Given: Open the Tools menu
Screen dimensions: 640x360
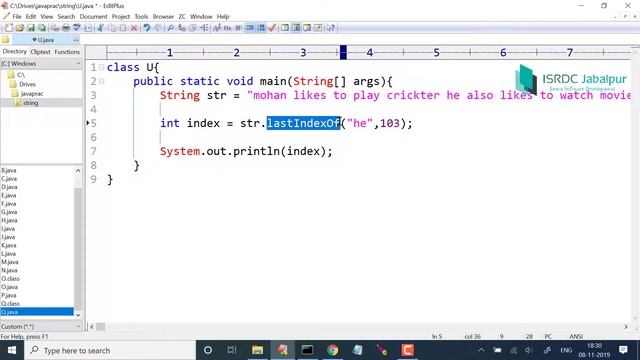Looking at the screenshot, I should tap(141, 17).
